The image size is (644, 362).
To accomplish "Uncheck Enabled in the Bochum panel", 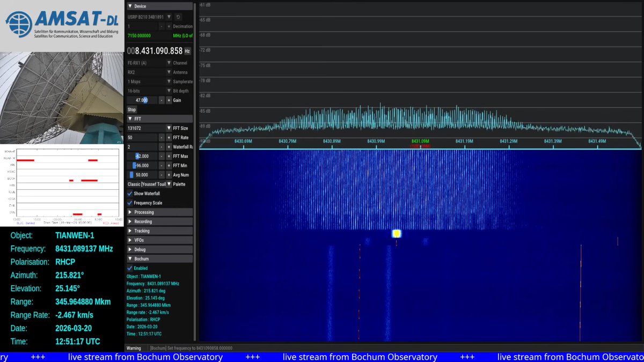I will click(130, 268).
